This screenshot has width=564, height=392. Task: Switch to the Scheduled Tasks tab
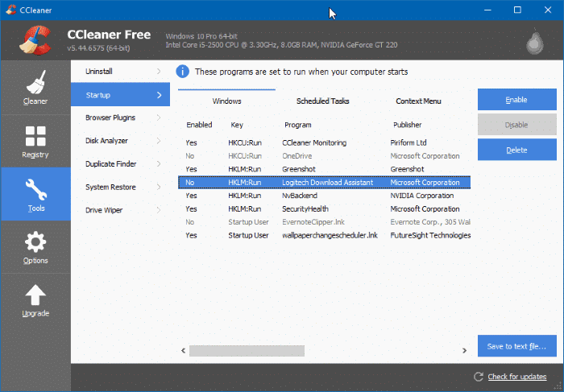click(322, 101)
